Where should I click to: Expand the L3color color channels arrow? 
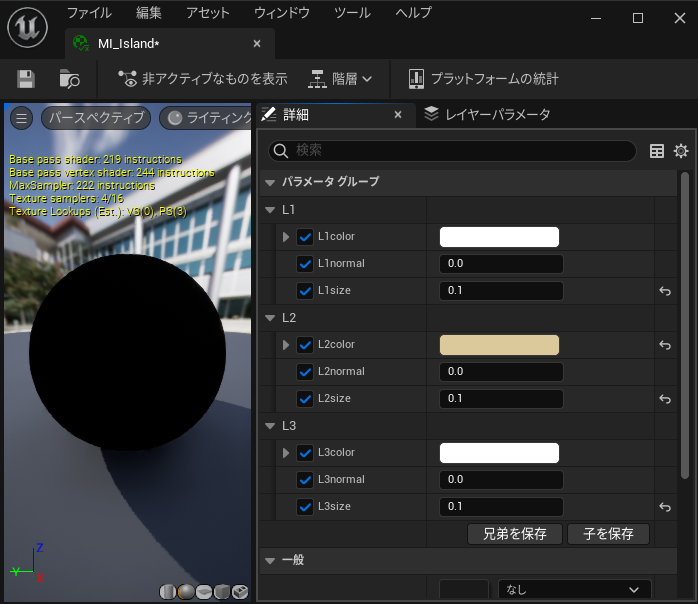coord(286,453)
